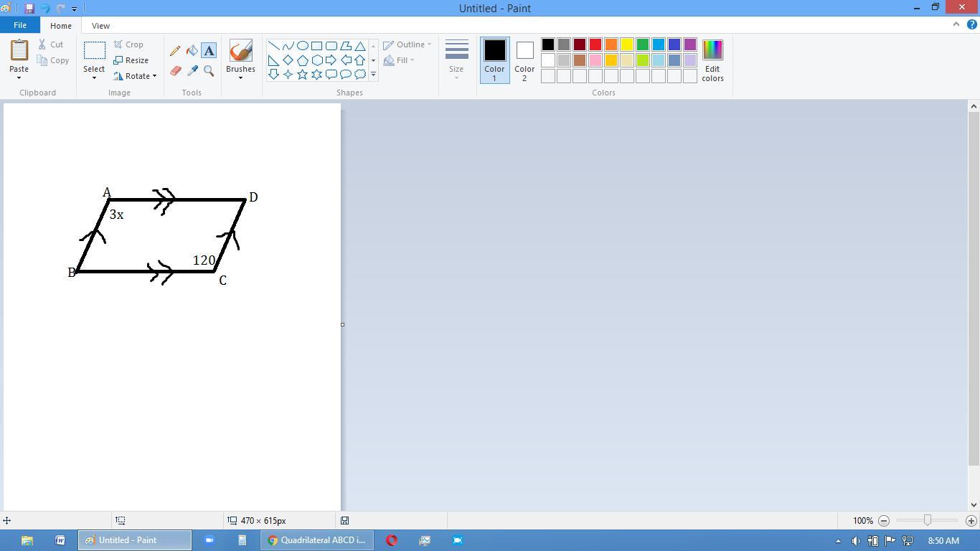Pick the red color swatch

coord(595,45)
